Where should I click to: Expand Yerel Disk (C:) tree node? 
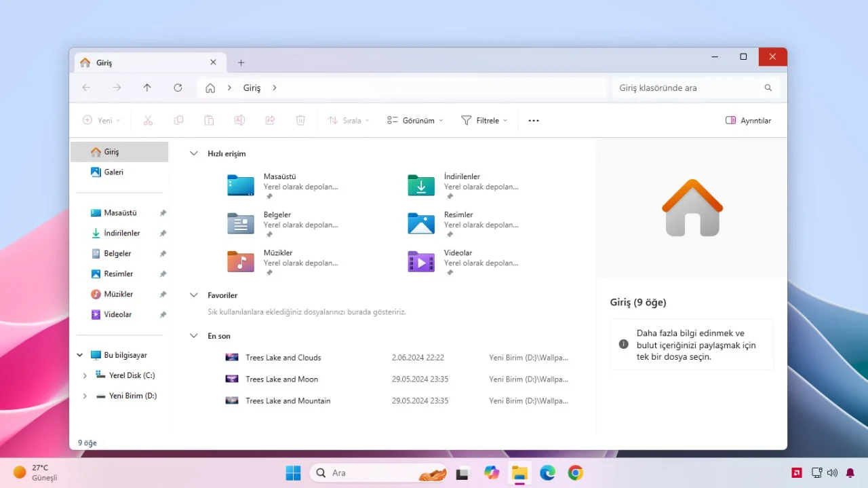[85, 375]
